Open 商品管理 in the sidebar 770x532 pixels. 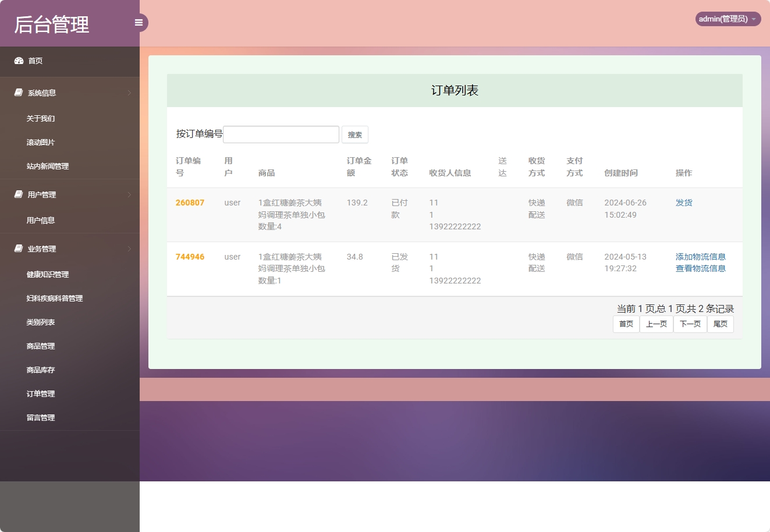coord(41,346)
